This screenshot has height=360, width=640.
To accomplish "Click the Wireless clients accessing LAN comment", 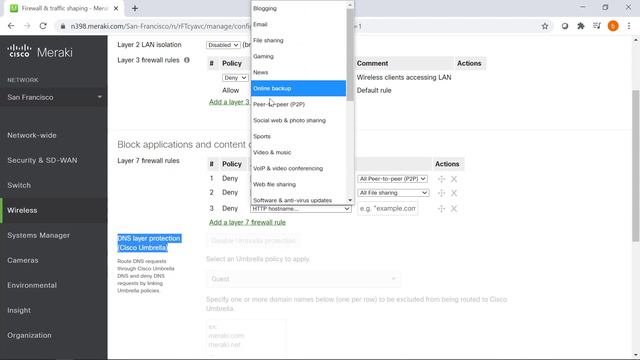I will [404, 77].
